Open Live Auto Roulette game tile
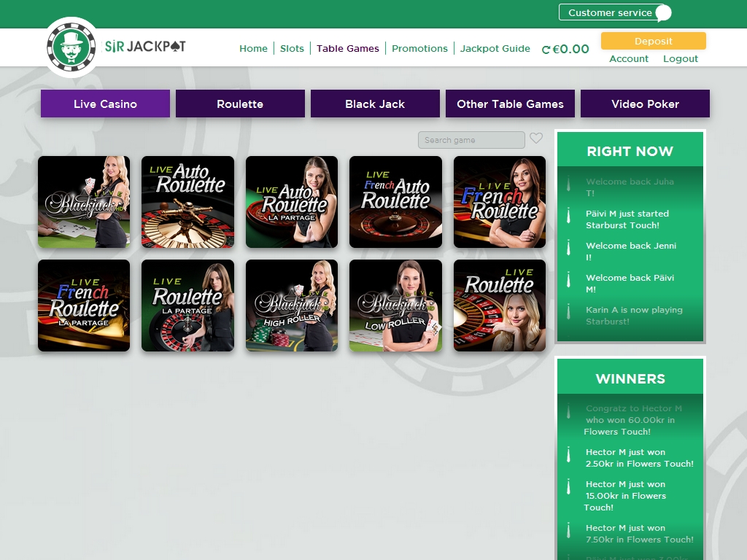The image size is (747, 560). [x=187, y=202]
